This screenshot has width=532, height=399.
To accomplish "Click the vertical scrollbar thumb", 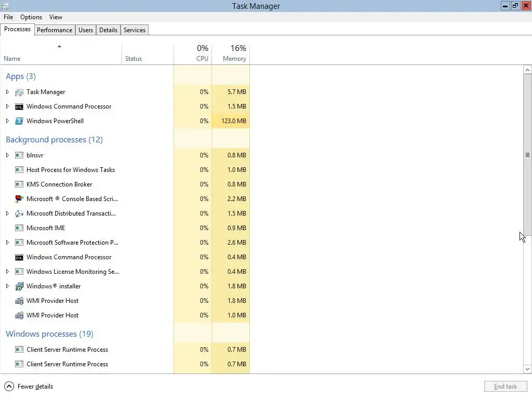I will coord(527,155).
